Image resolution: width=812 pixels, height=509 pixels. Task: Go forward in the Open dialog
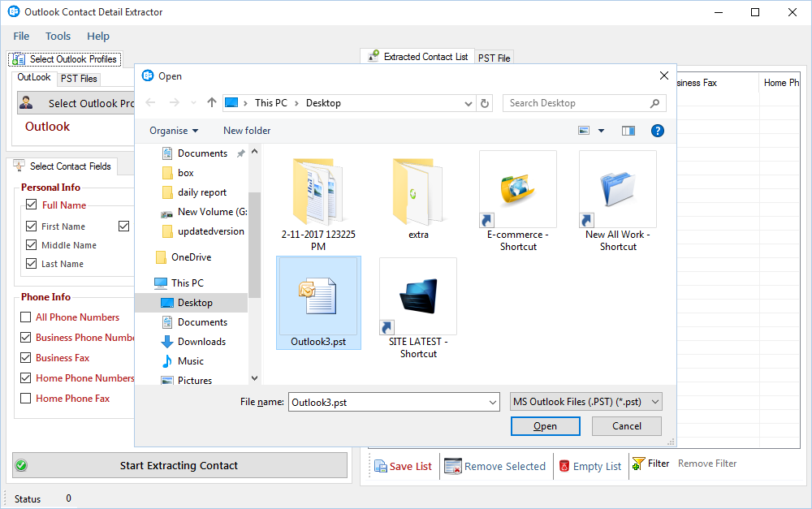[174, 102]
